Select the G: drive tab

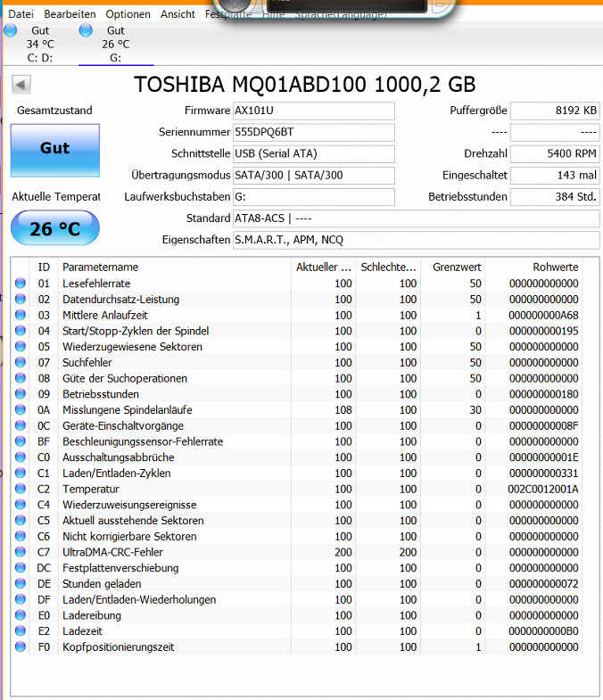click(x=116, y=45)
